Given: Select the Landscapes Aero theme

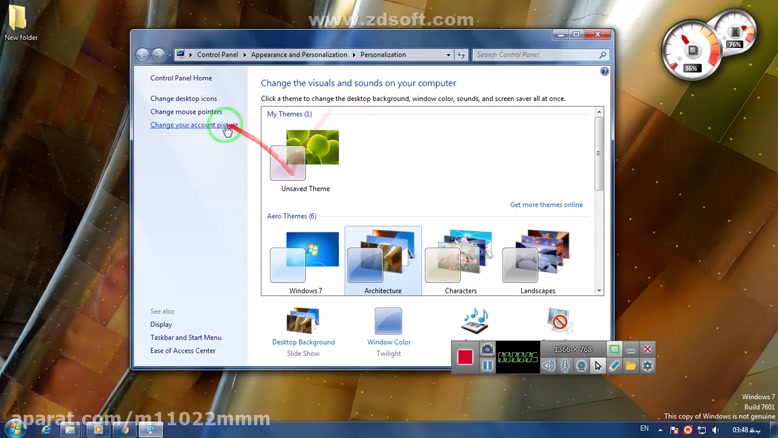Looking at the screenshot, I should (x=538, y=262).
